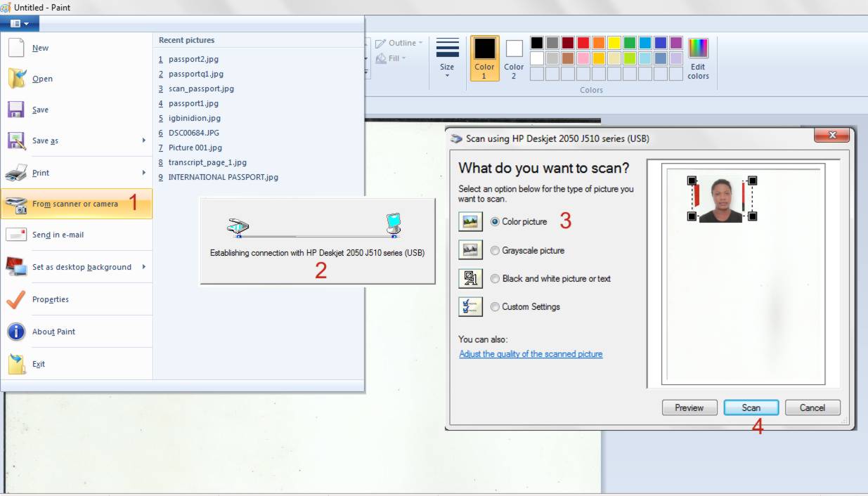Viewport: 868px width, 496px height.
Task: Choose Properties from the Paint menu
Action: pos(77,299)
